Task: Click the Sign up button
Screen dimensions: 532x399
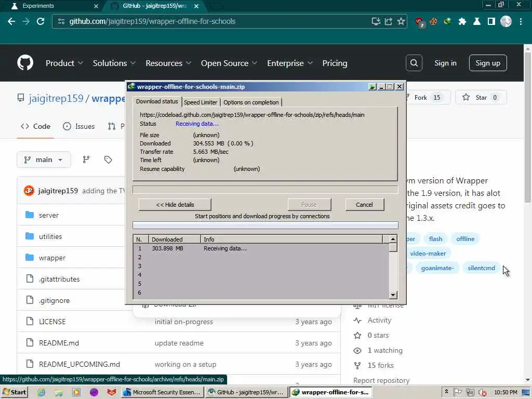Action: (x=487, y=63)
